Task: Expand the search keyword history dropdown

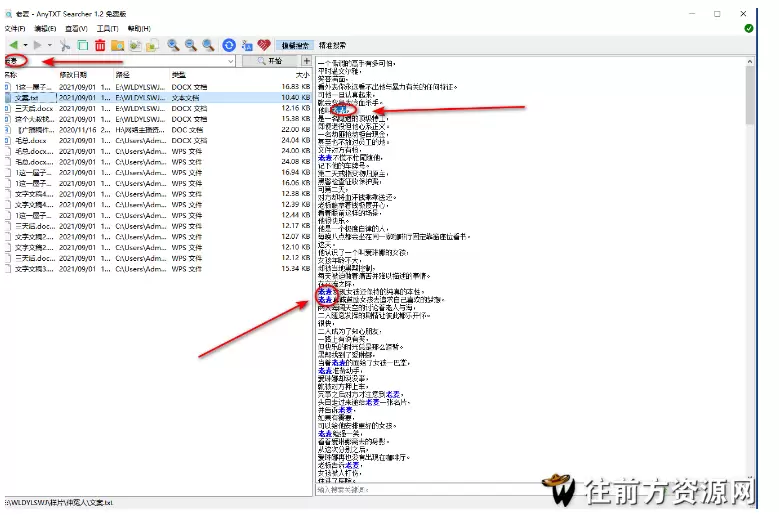Action: tap(231, 61)
